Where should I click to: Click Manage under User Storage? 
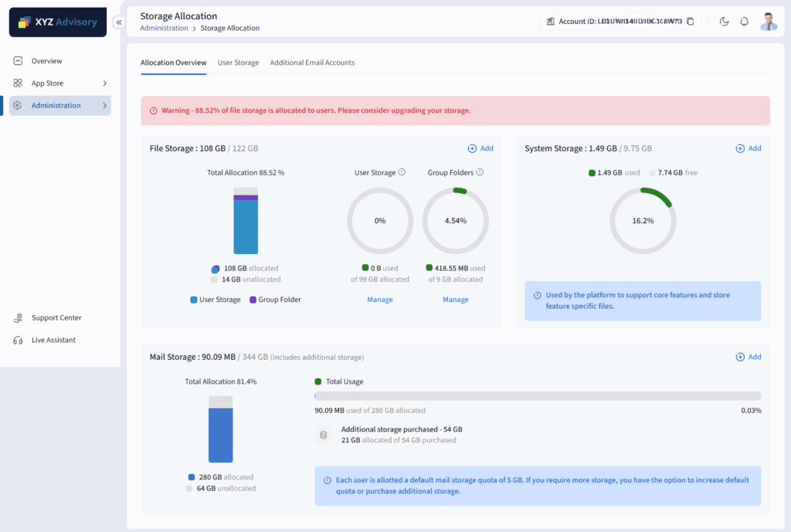380,300
